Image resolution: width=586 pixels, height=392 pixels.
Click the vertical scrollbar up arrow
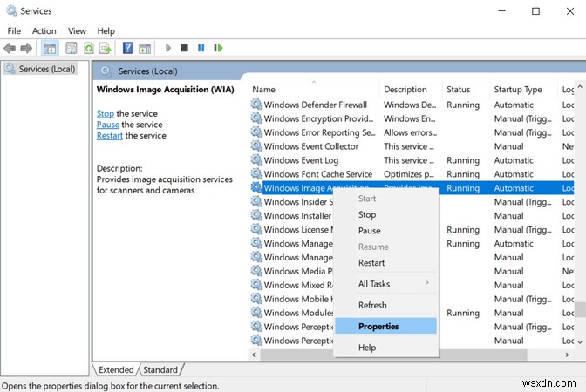tap(580, 86)
